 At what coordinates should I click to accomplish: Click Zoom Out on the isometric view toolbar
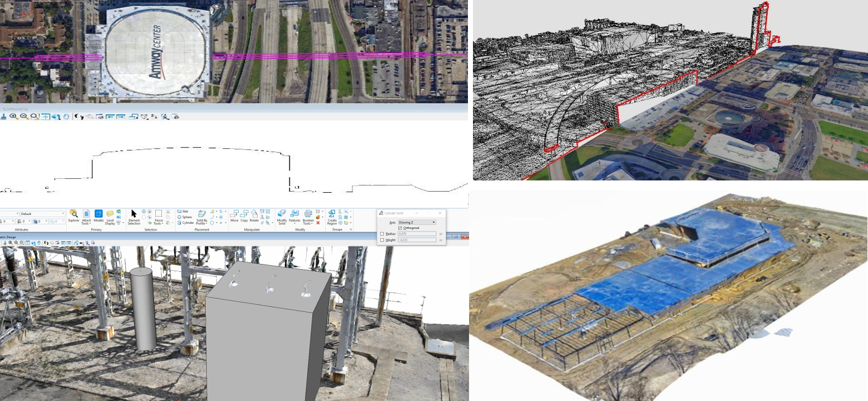16,243
